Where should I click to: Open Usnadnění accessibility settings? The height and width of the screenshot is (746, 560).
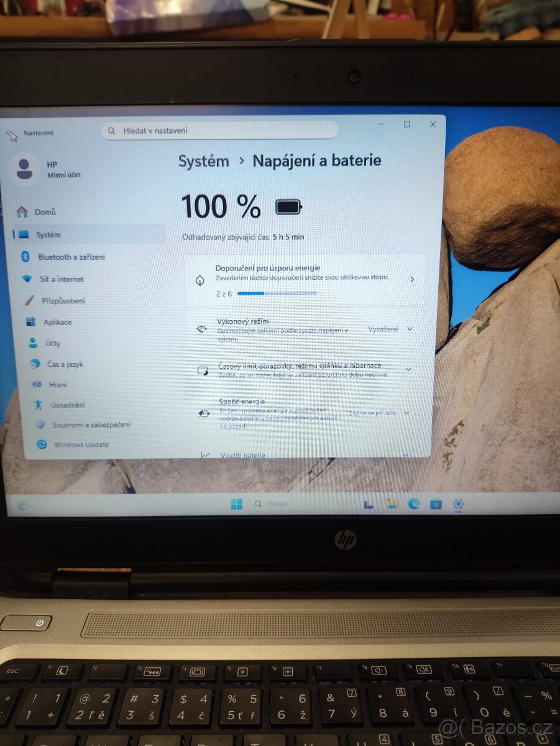[x=68, y=404]
